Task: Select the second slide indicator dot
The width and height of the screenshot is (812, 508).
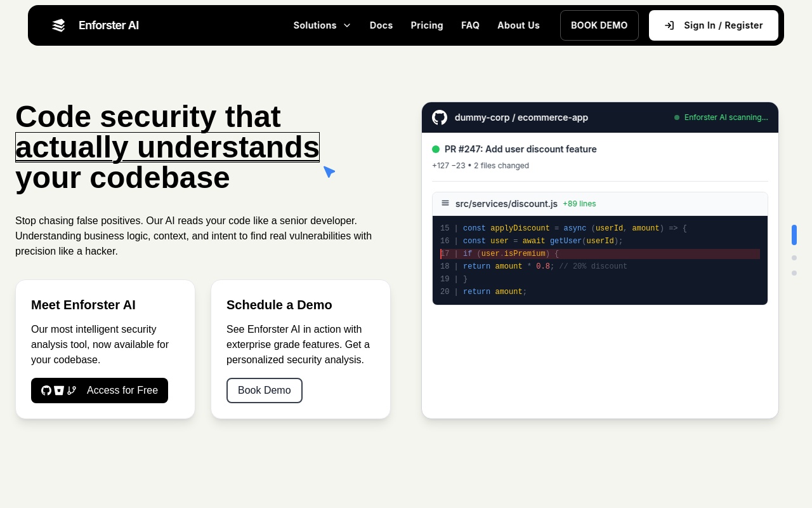Action: point(794,258)
